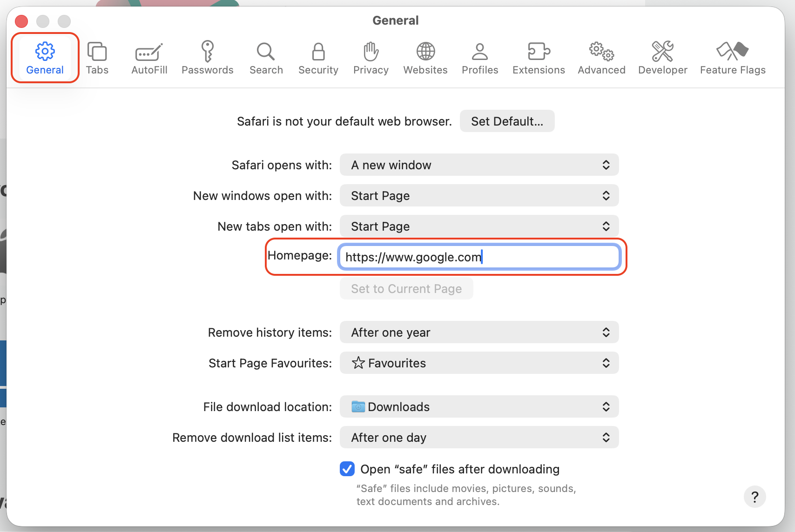Viewport: 795px width, 532px height.
Task: Open 'New windows open with' dropdown
Action: coord(479,196)
